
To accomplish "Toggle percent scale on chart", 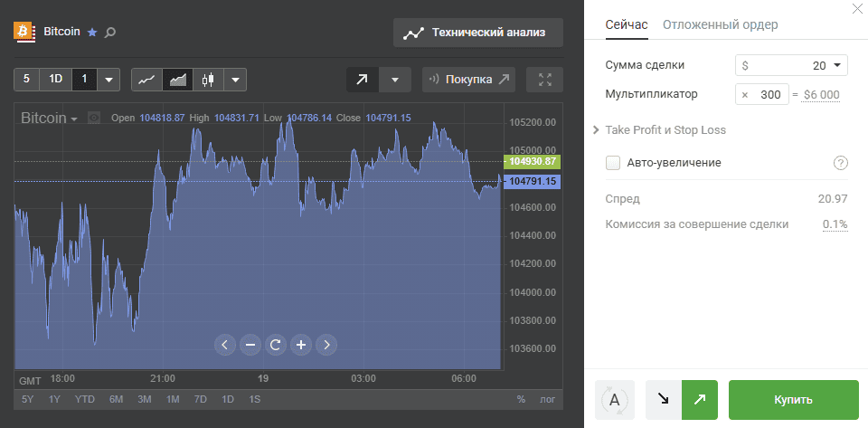I will coord(521,399).
